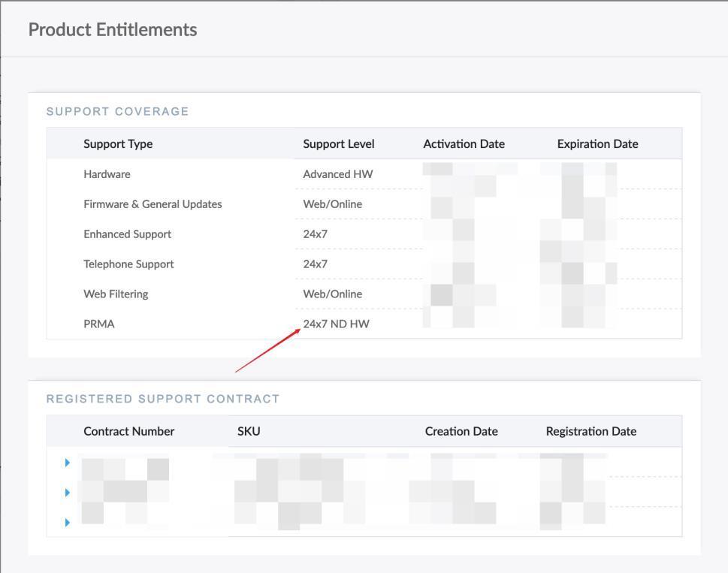Select the Telephone Support row label

click(128, 264)
